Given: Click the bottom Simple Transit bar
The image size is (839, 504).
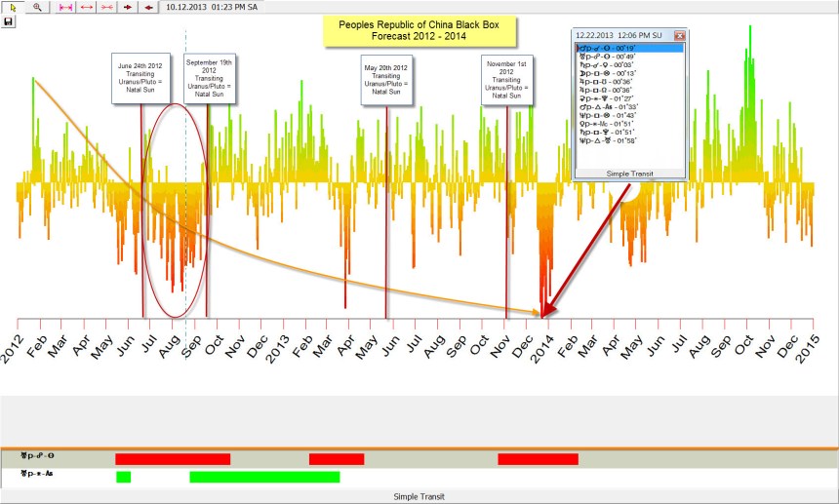Looking at the screenshot, I should coord(419,496).
